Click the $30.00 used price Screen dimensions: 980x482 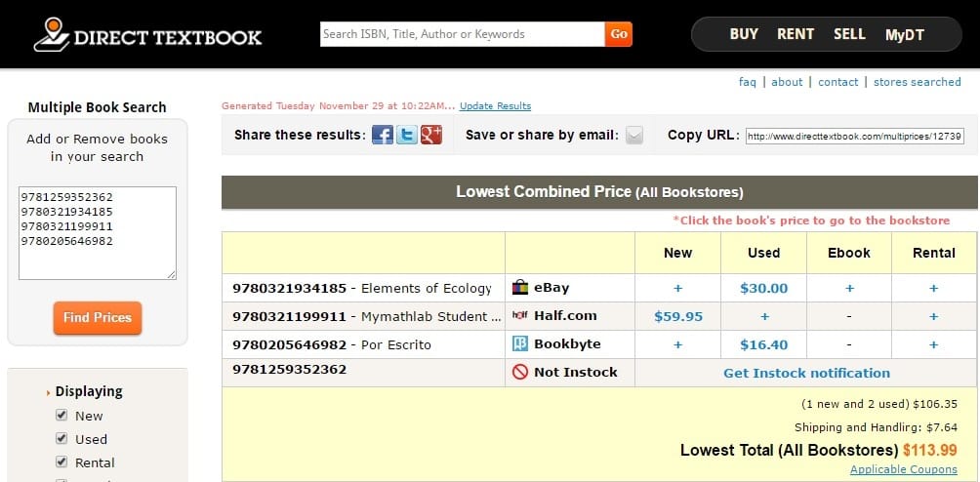(763, 289)
